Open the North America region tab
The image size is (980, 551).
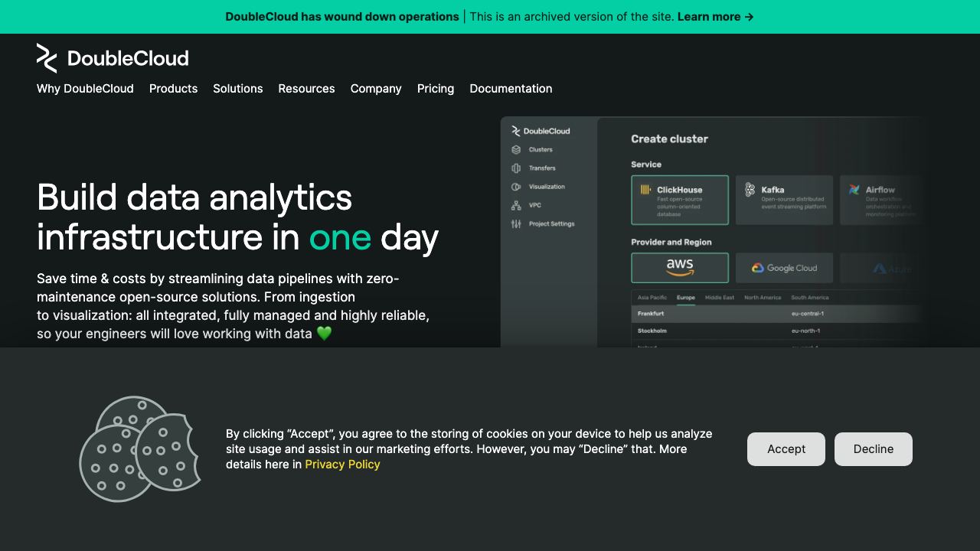point(763,298)
